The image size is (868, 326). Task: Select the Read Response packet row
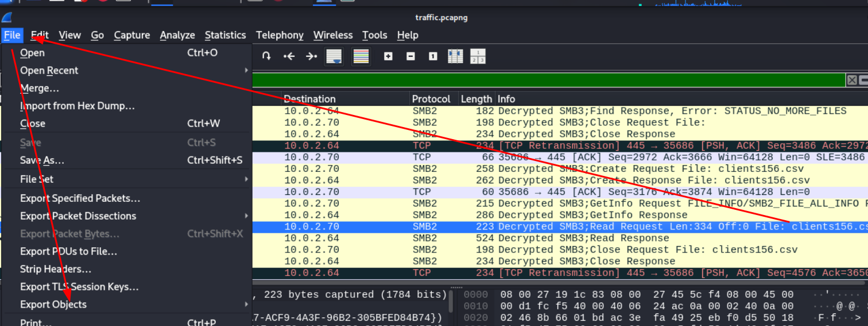tap(560, 238)
